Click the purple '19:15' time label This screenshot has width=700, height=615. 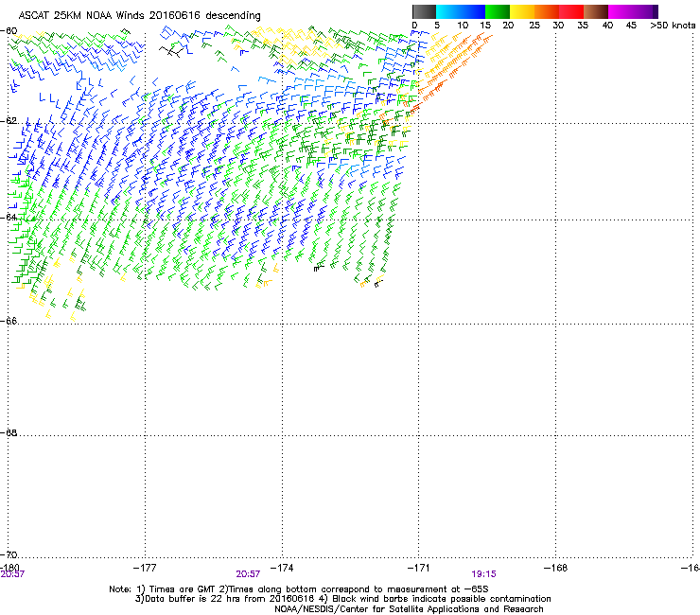pos(484,574)
